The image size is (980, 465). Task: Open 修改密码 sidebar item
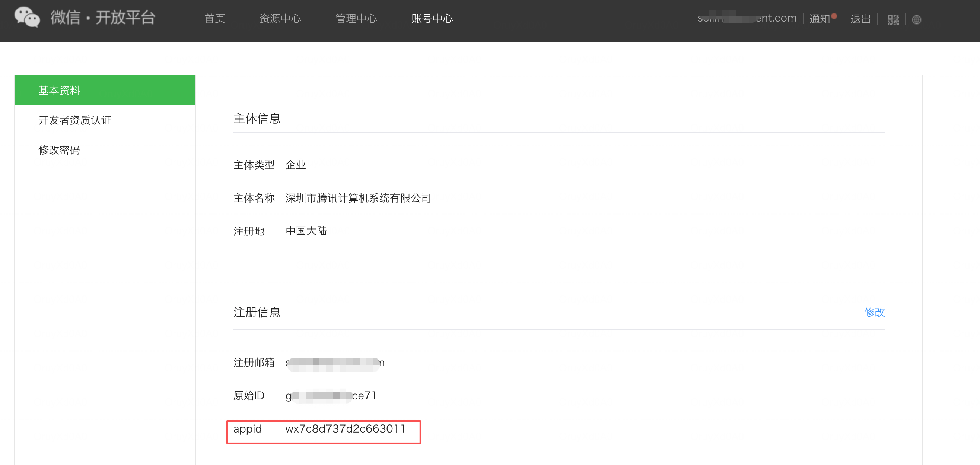coord(59,150)
